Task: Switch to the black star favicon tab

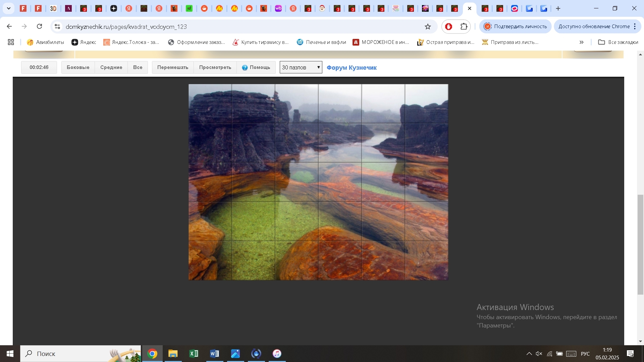Action: pos(114,8)
